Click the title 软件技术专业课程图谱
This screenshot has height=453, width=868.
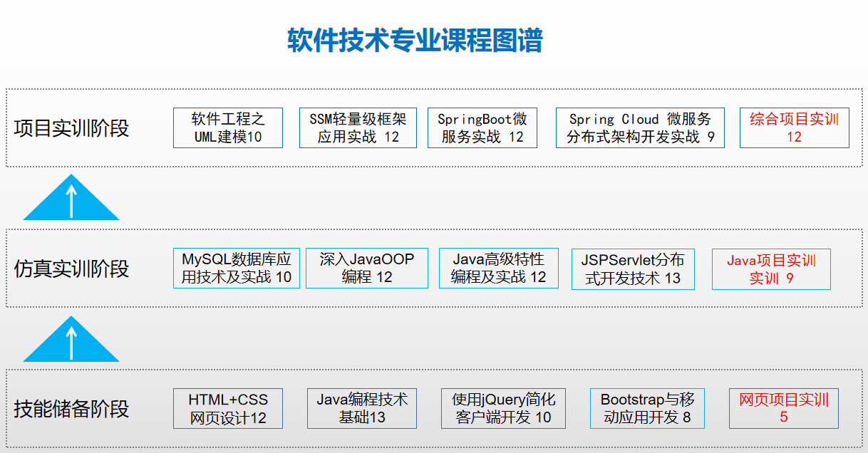pyautogui.click(x=415, y=41)
